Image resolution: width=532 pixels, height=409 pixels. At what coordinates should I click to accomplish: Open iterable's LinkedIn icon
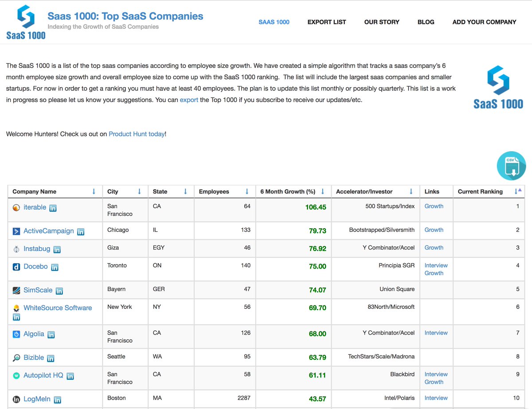point(53,208)
